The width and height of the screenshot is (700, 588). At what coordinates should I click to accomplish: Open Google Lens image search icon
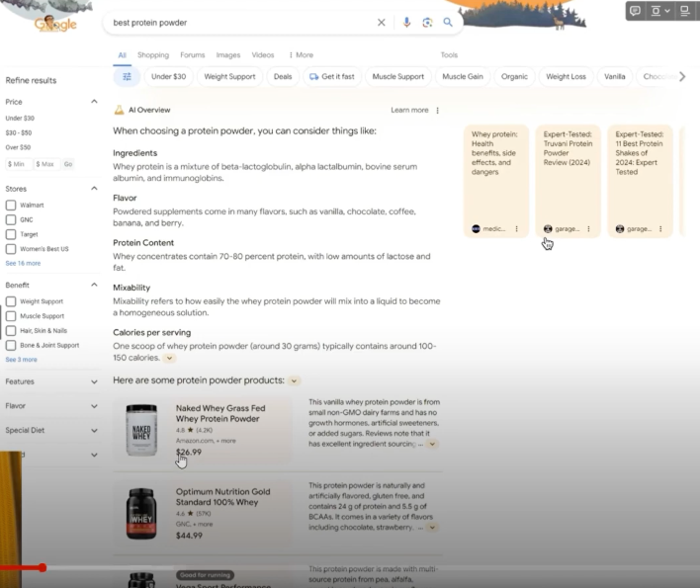tap(427, 23)
